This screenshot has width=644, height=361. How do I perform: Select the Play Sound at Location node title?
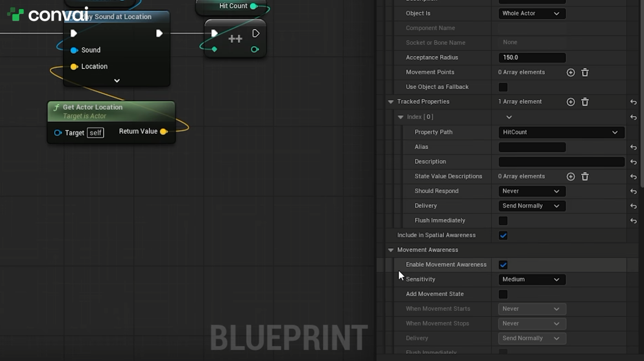(x=117, y=17)
